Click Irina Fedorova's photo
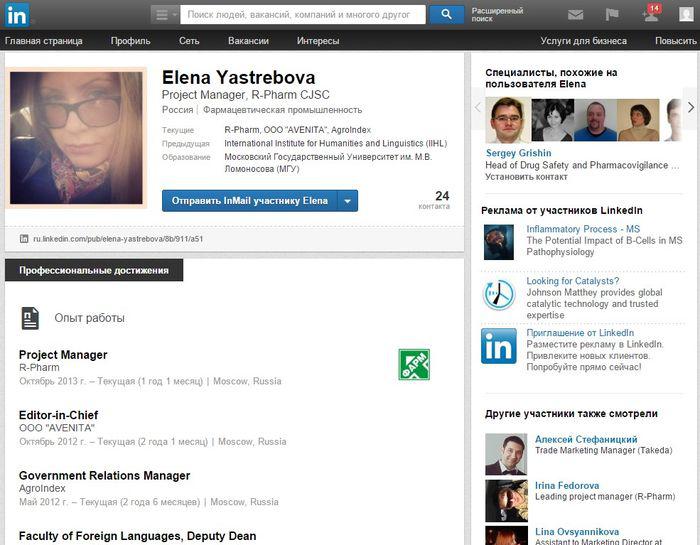The height and width of the screenshot is (545, 700). click(506, 501)
